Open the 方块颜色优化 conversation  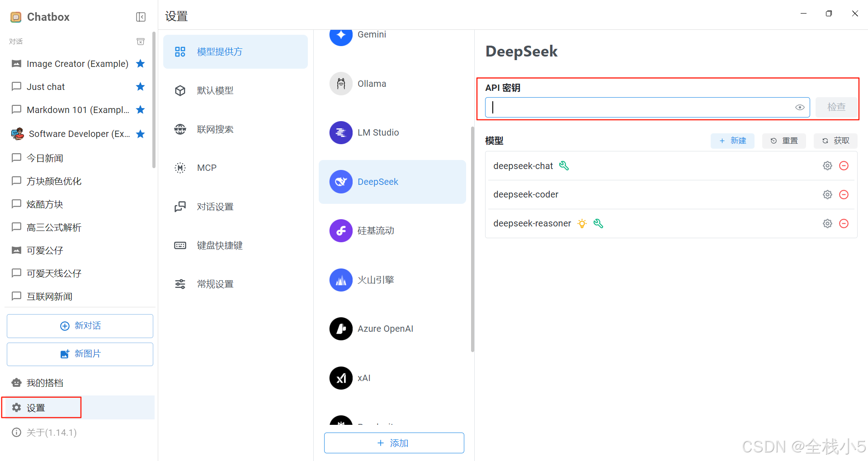(78, 181)
